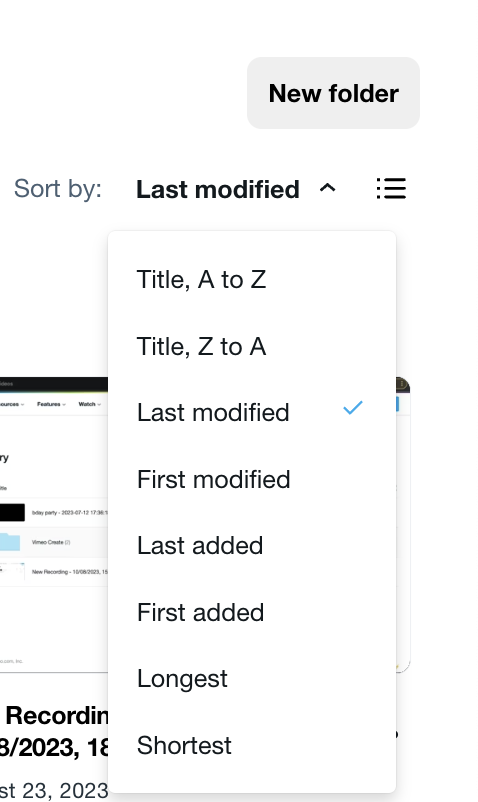Switch to list view with the list icon
Screen dimensions: 478x802
[392, 189]
